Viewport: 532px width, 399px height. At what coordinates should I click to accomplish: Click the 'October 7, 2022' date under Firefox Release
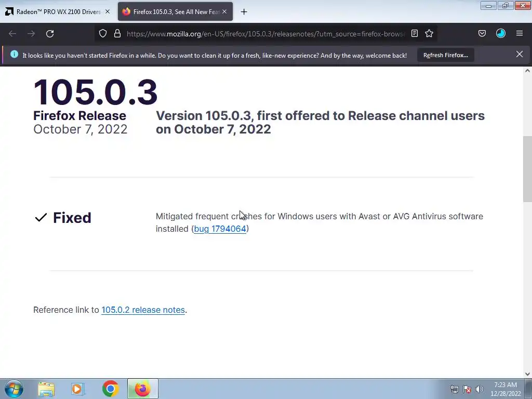click(81, 129)
